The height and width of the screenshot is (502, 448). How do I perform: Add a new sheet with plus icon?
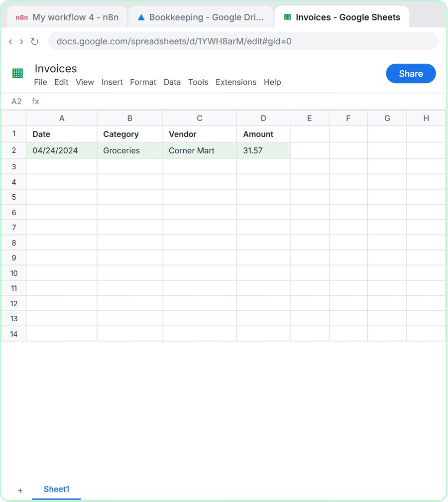click(20, 491)
